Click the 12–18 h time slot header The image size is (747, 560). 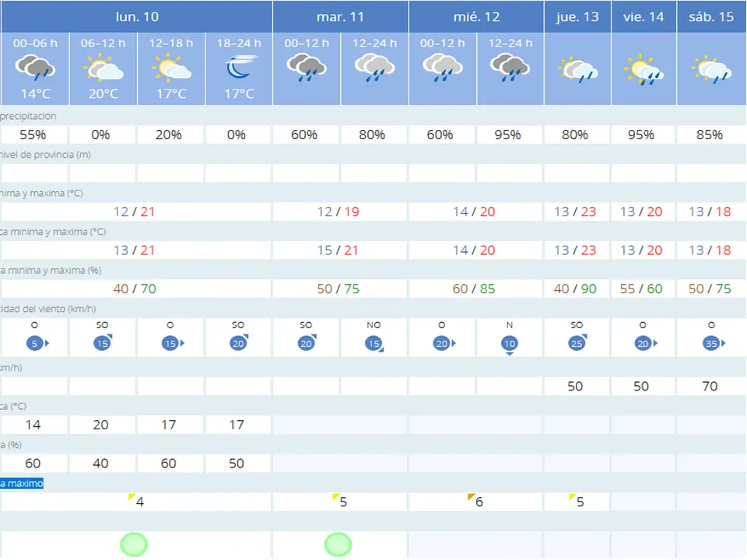tap(171, 44)
